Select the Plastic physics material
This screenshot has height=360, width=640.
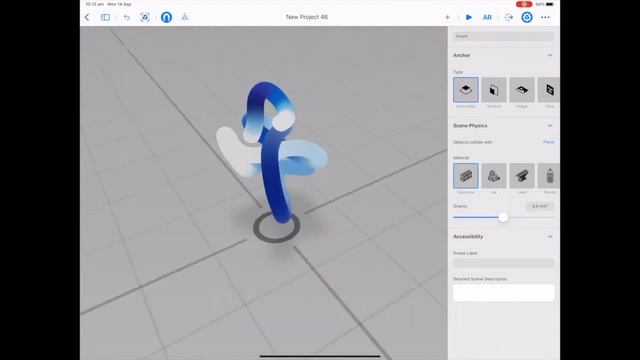(549, 176)
